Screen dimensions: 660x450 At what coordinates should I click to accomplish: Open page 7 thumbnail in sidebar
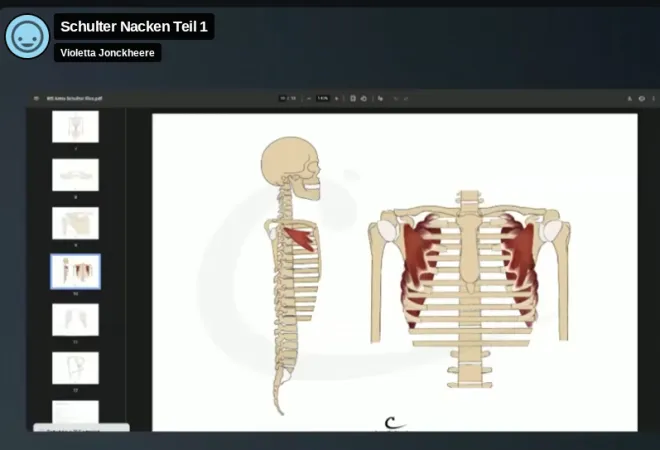(x=75, y=126)
